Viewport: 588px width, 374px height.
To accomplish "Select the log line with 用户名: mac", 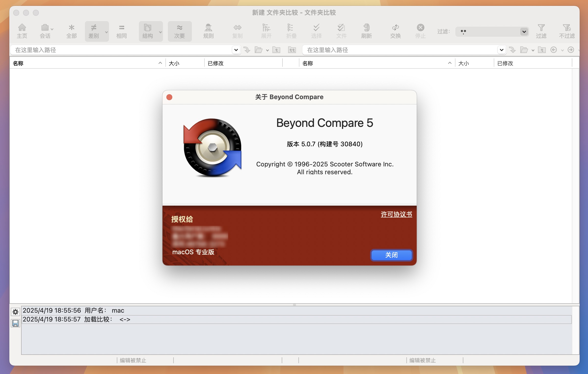I will tap(296, 310).
